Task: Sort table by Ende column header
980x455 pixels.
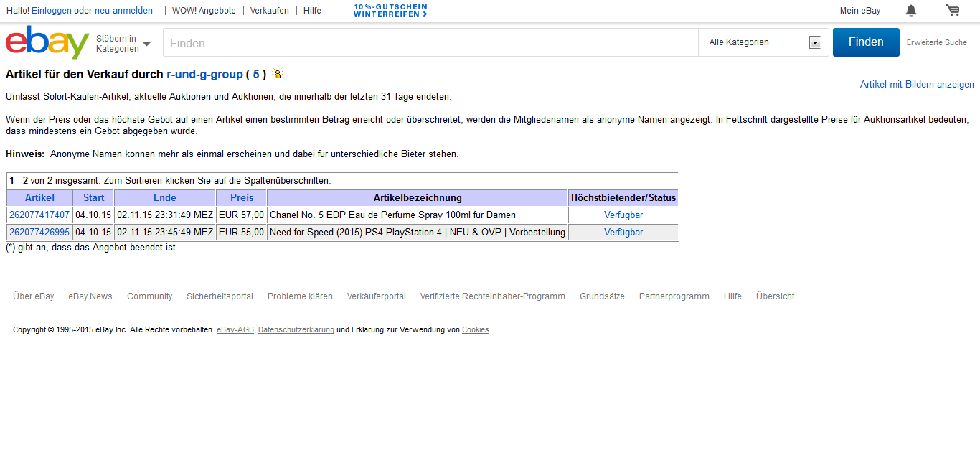Action: [165, 198]
